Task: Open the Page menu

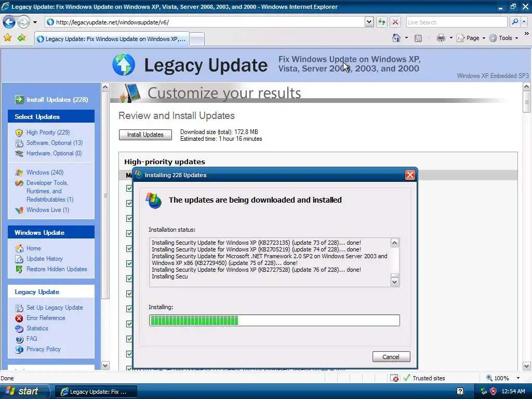Action: coord(471,38)
